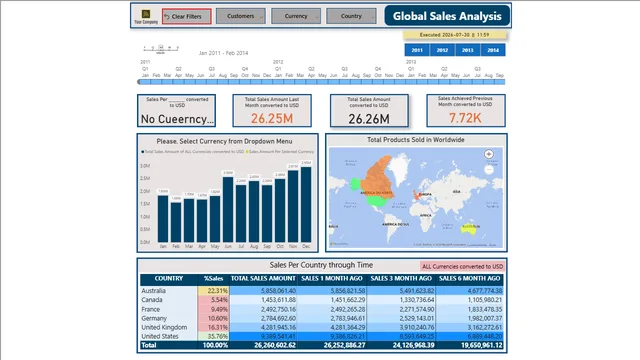Click the Executed timestamp label

[454, 35]
